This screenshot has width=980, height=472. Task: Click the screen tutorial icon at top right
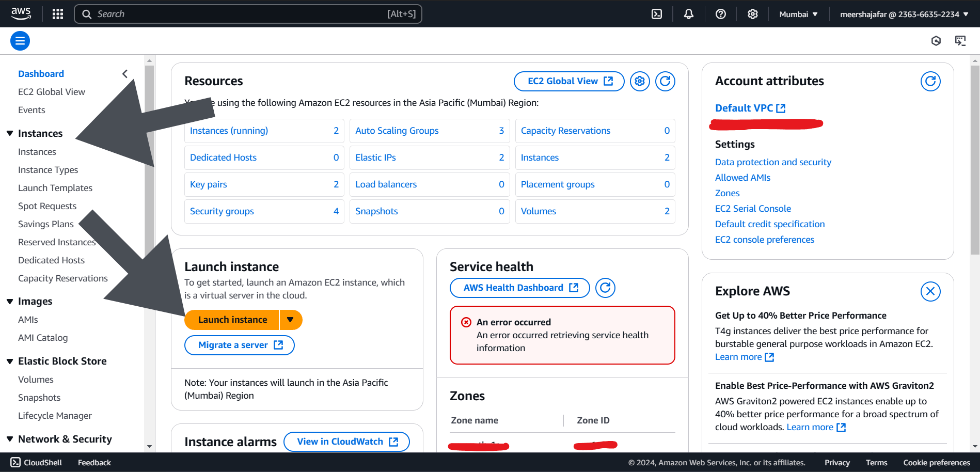click(960, 41)
